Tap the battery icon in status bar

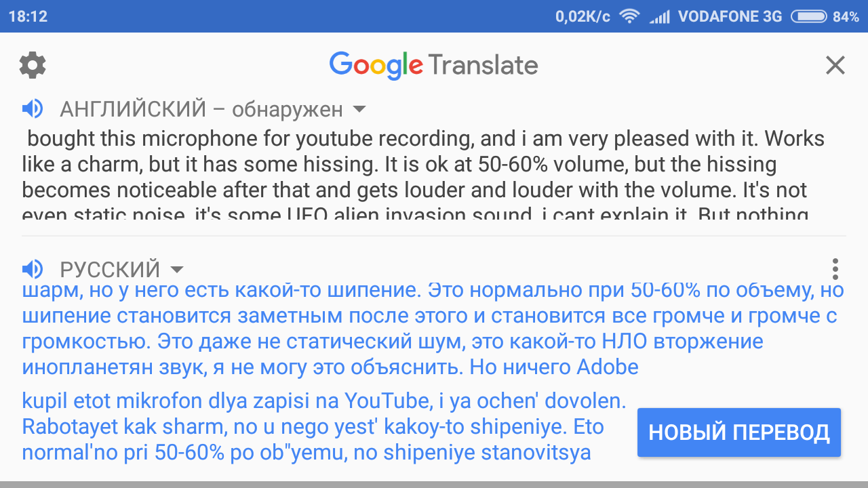tap(808, 16)
